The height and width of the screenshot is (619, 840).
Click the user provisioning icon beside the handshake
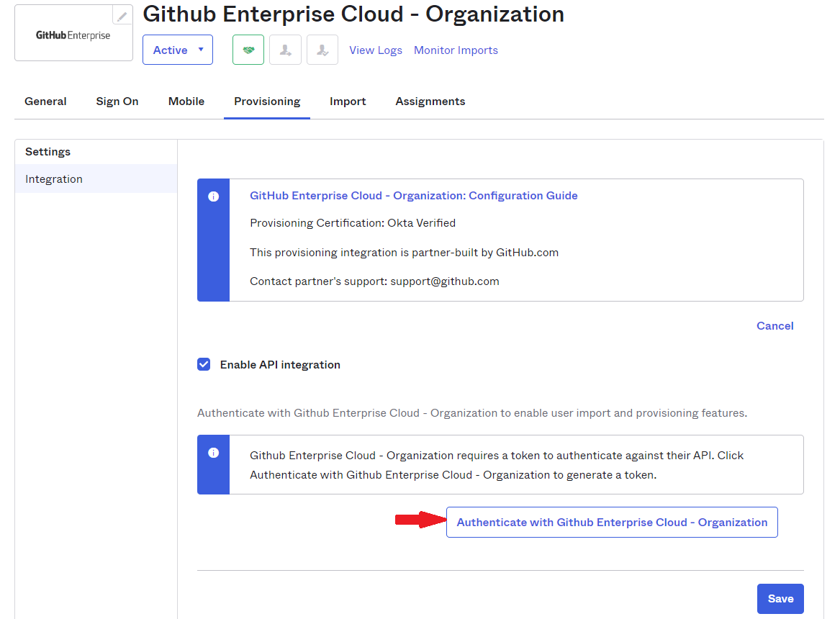click(x=285, y=50)
